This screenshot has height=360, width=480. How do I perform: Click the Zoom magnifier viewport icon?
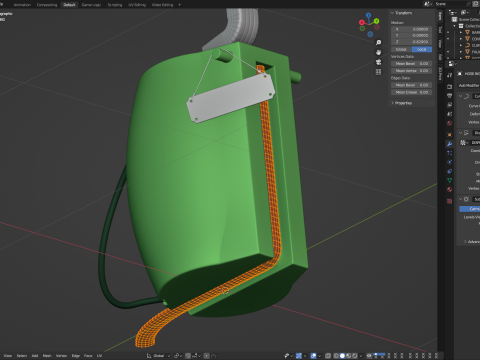[x=378, y=42]
